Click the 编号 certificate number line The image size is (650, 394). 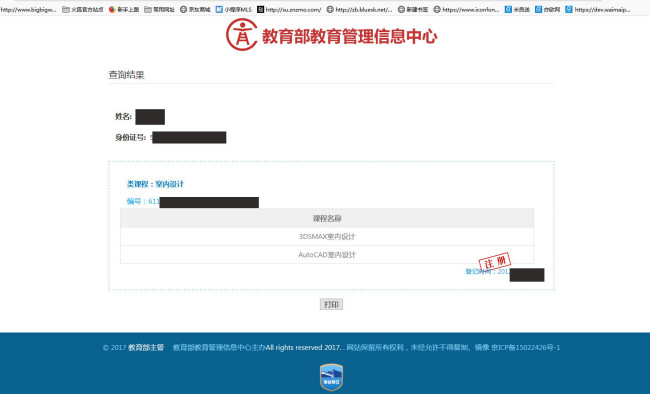[193, 202]
